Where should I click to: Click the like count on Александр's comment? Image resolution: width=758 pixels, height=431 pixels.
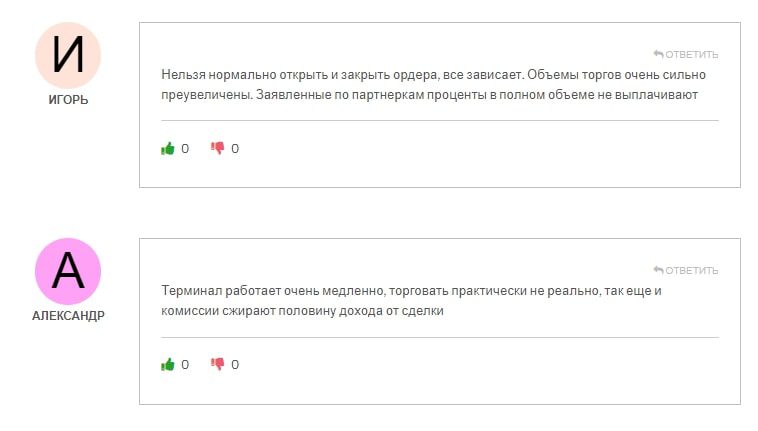click(185, 365)
